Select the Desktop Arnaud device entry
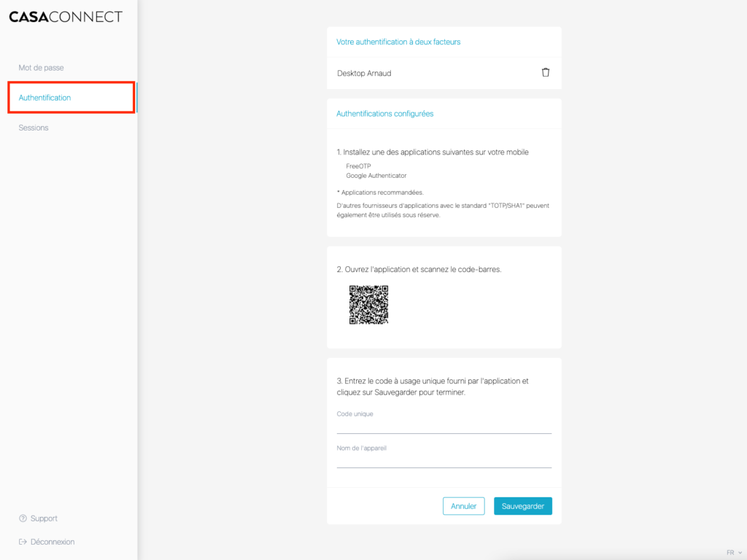 (x=369, y=74)
